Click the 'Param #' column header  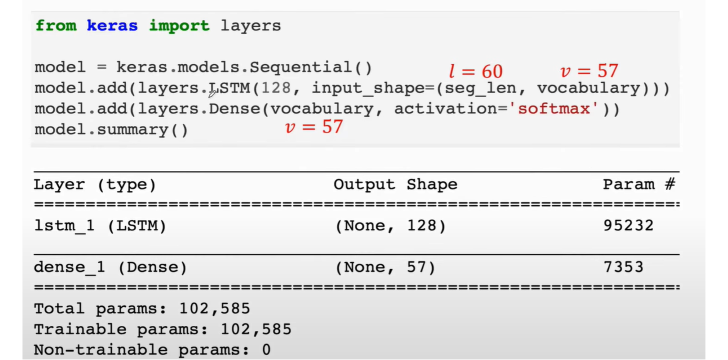pyautogui.click(x=639, y=184)
